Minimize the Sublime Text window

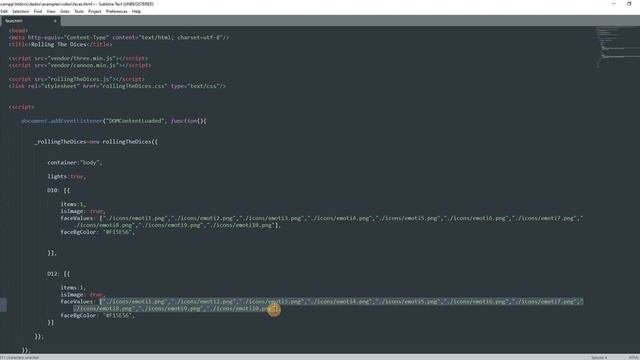[x=613, y=4]
